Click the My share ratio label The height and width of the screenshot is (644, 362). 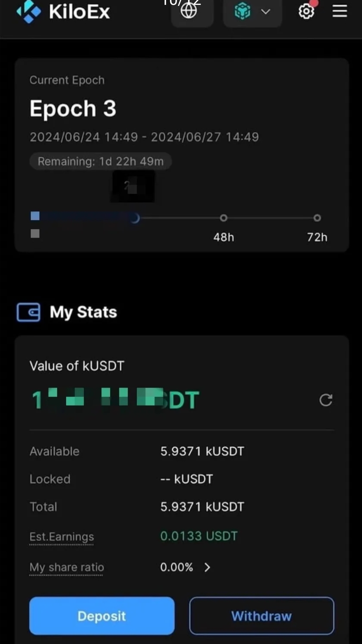click(66, 567)
